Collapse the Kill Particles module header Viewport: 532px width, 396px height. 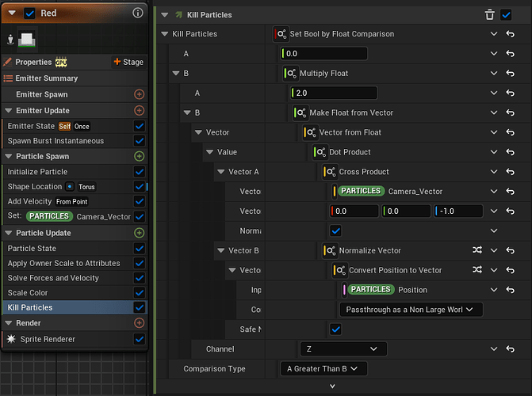[165, 15]
